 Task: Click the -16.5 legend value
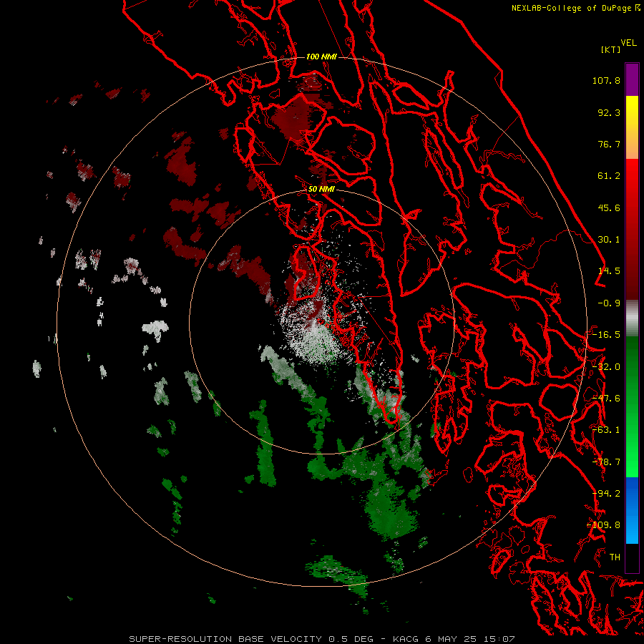point(606,335)
